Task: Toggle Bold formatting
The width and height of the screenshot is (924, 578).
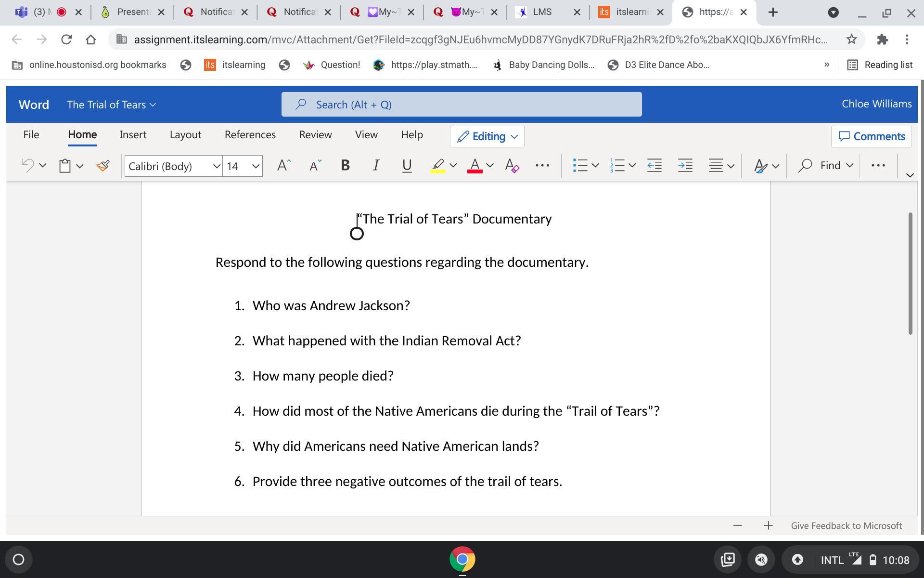Action: (x=345, y=166)
